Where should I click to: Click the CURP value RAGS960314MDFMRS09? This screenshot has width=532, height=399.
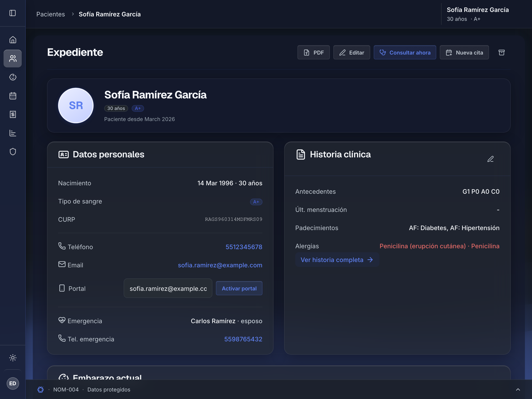(x=234, y=219)
